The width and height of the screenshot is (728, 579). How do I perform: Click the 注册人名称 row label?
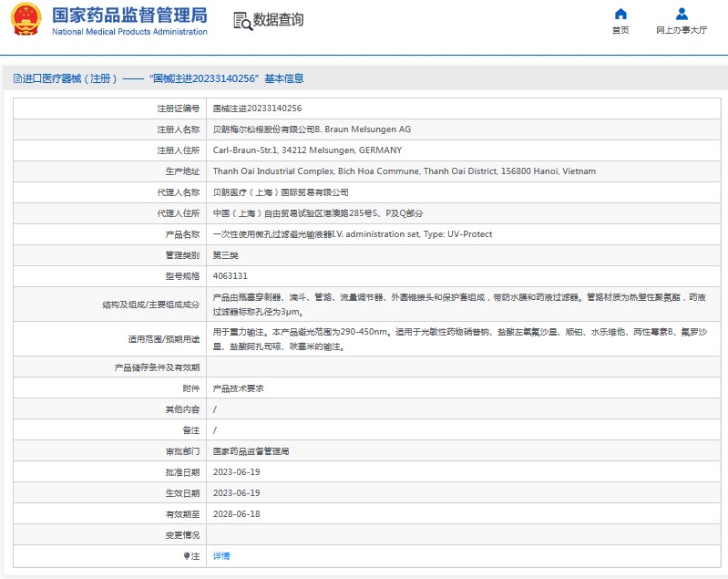pos(179,129)
